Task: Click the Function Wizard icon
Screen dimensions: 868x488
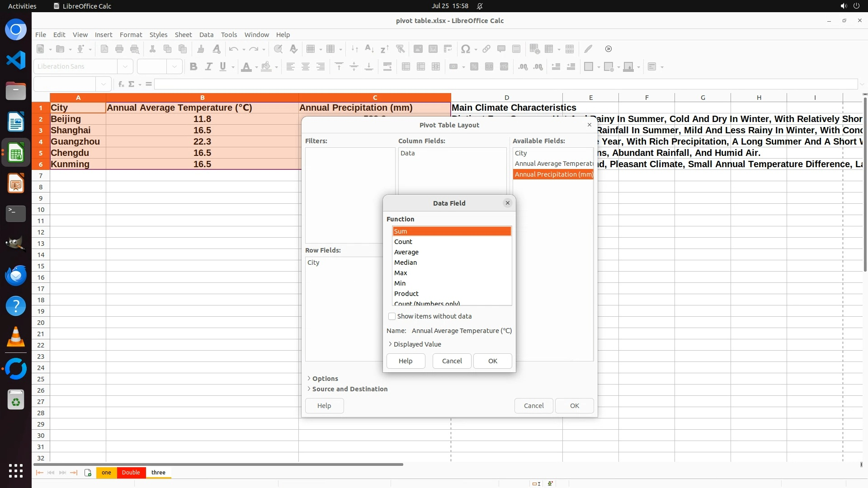Action: pyautogui.click(x=121, y=84)
